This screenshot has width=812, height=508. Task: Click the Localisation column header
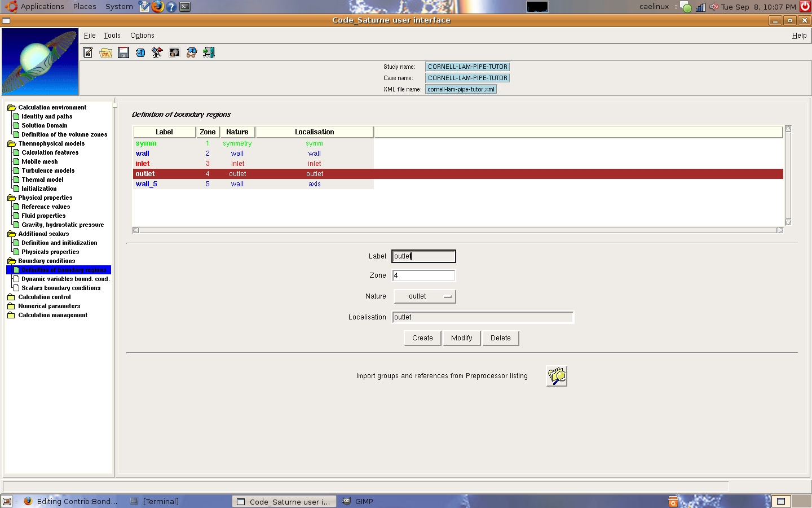point(314,132)
